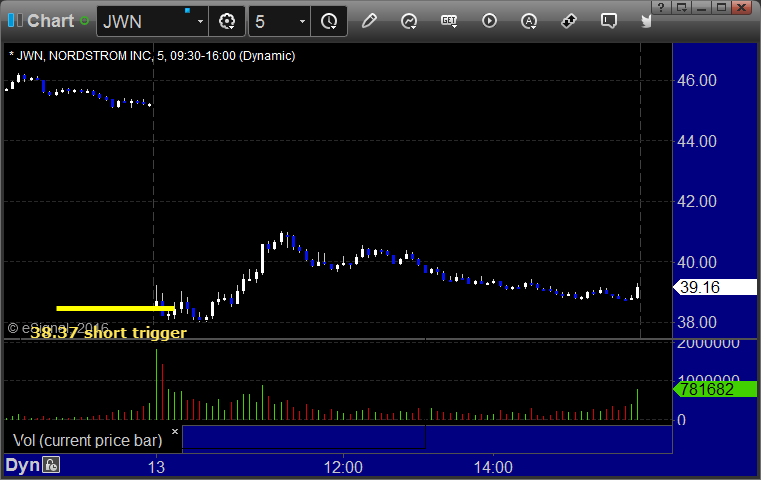Screen dimensions: 761x480
Task: Open the comment bubble icon
Action: [x=609, y=21]
